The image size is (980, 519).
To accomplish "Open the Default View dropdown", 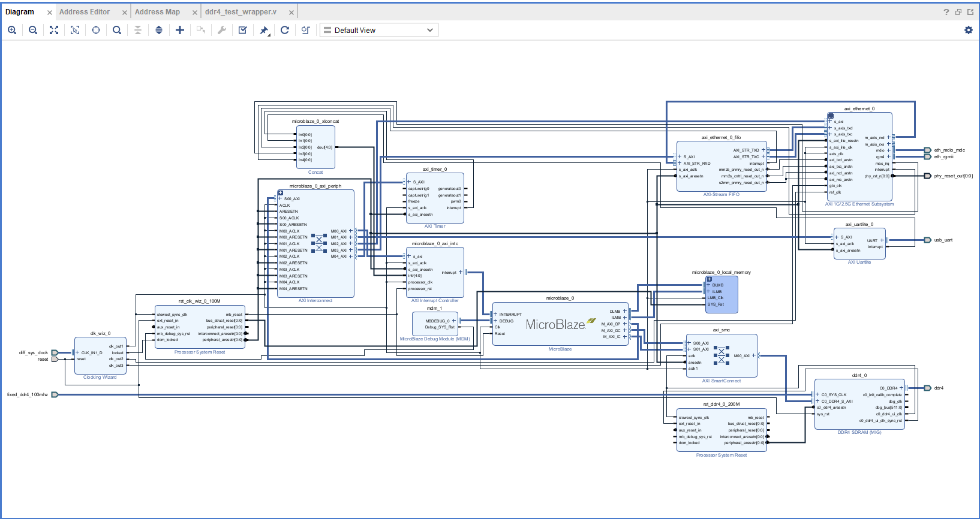I will (x=379, y=30).
